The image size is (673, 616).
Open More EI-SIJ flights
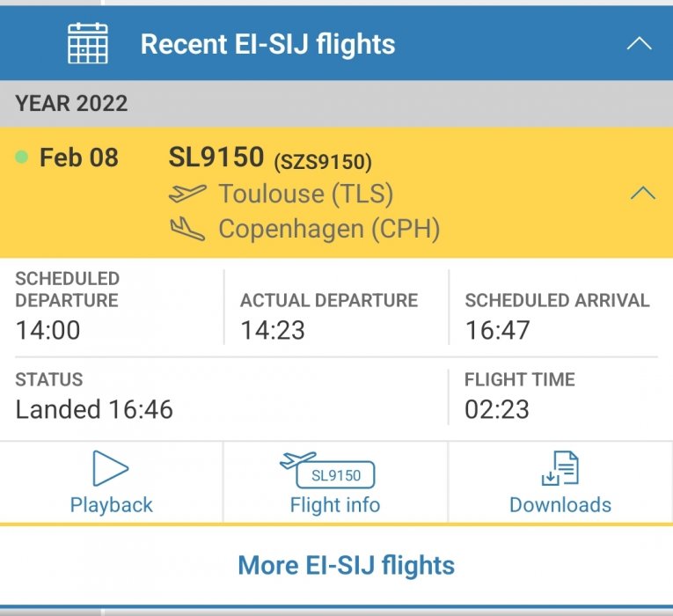pos(347,565)
